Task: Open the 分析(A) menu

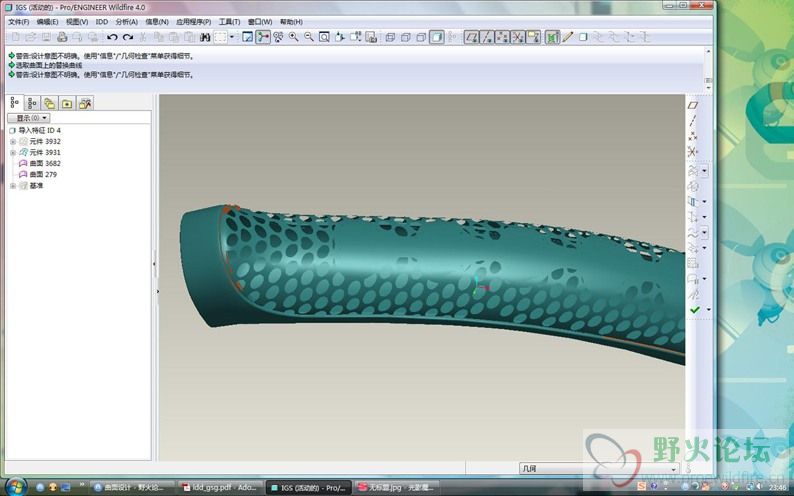Action: pos(127,22)
